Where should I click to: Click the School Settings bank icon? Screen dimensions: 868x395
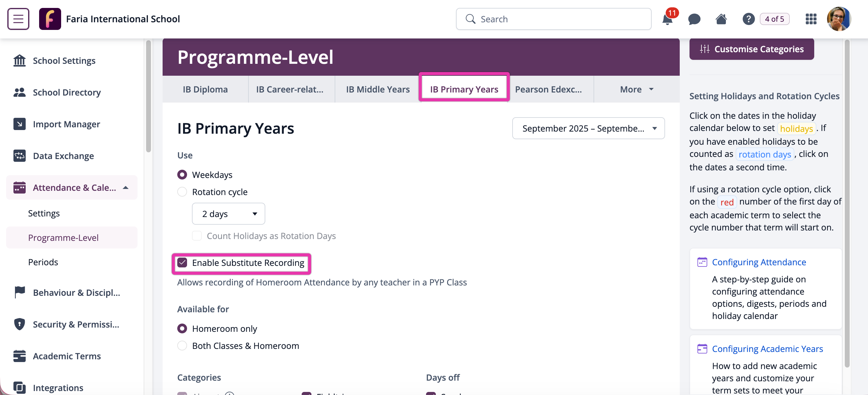pyautogui.click(x=20, y=60)
